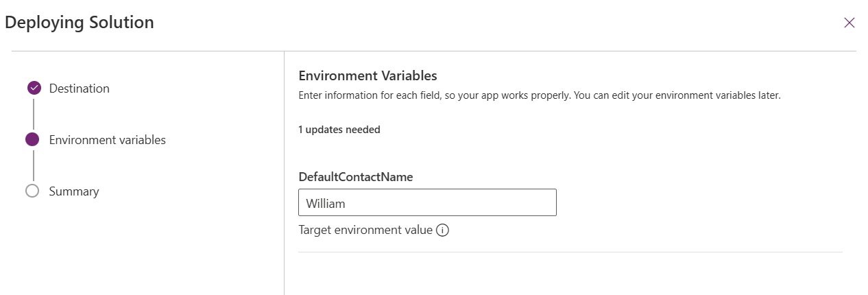Click connector line between Environment variables and Summary
The width and height of the screenshot is (868, 295).
33,166
